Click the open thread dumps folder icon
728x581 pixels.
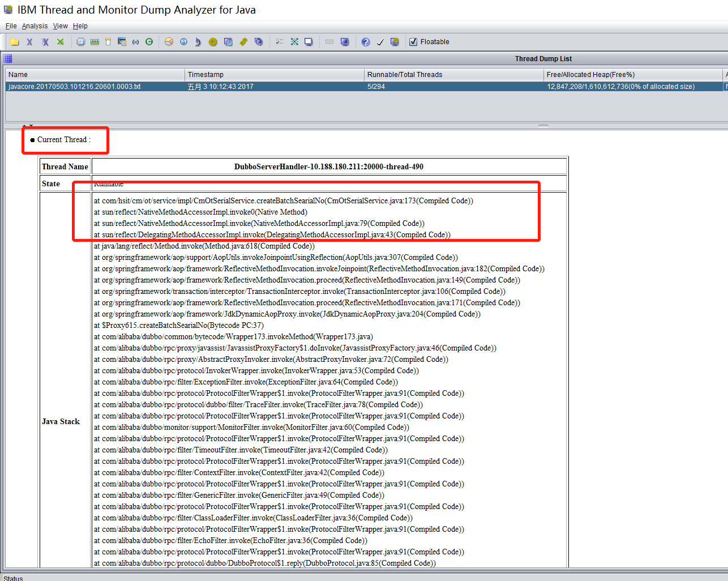click(x=15, y=42)
